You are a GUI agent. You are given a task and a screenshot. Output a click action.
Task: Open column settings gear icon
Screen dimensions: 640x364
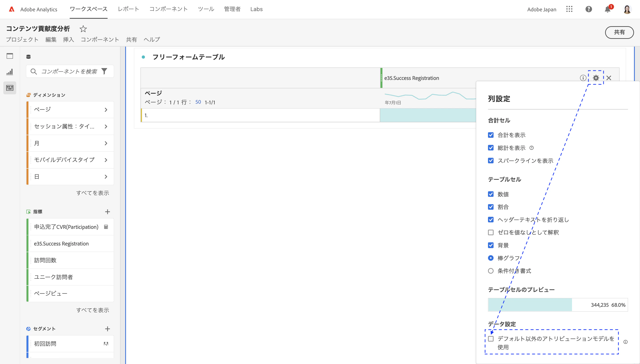[x=596, y=78]
